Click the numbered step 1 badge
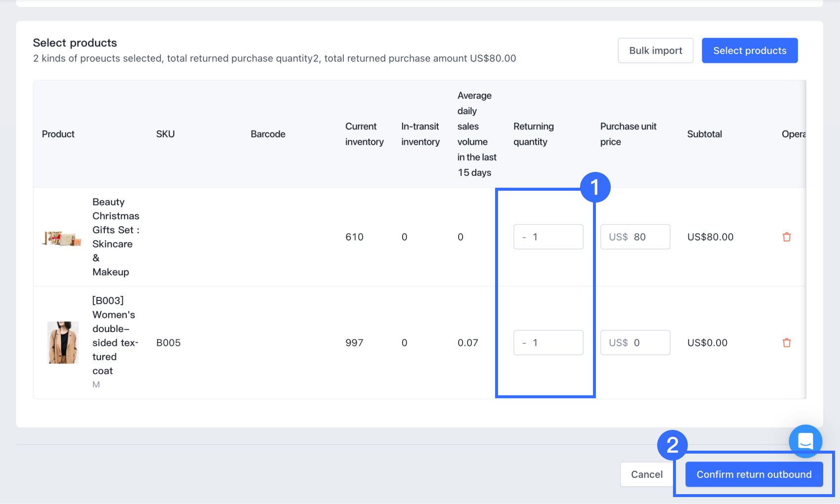Screen dimensions: 840x504 coord(595,187)
